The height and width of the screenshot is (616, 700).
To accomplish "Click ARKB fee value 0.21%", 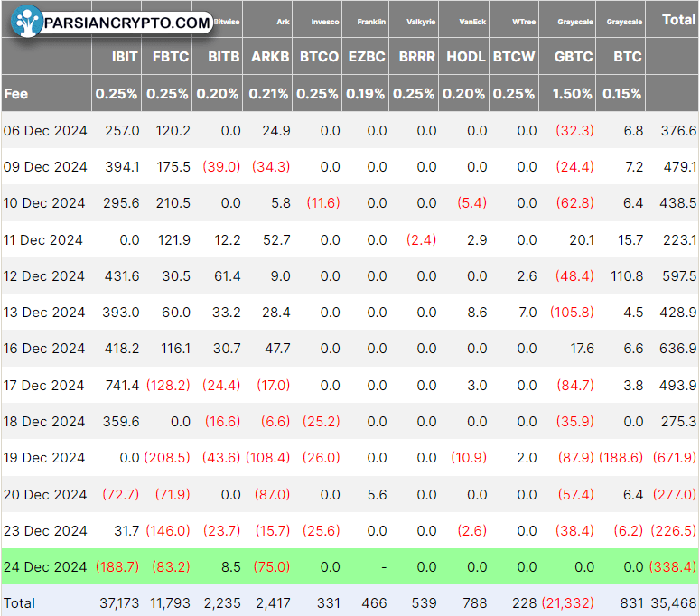I will tap(269, 94).
